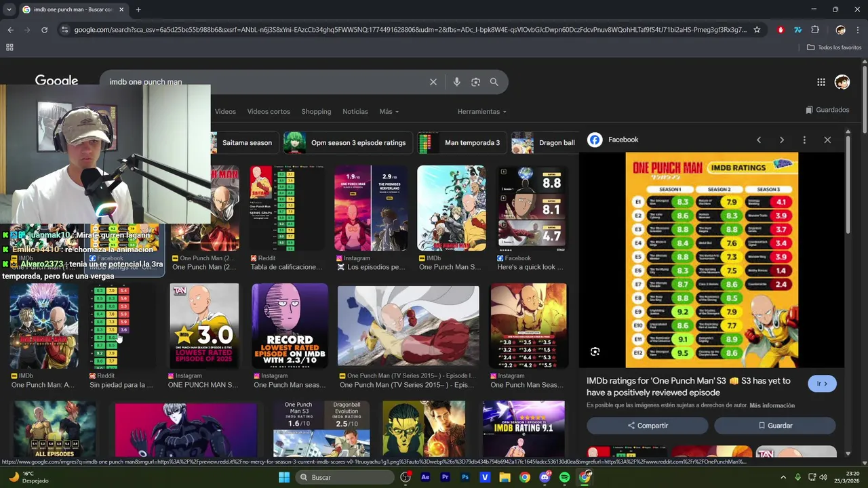Open Google Lens image search icon
The image size is (868, 488).
[475, 82]
